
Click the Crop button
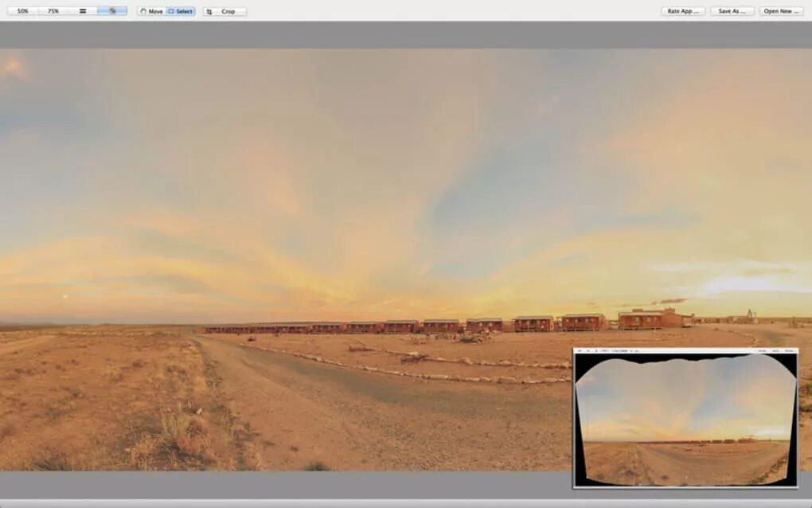pos(224,11)
